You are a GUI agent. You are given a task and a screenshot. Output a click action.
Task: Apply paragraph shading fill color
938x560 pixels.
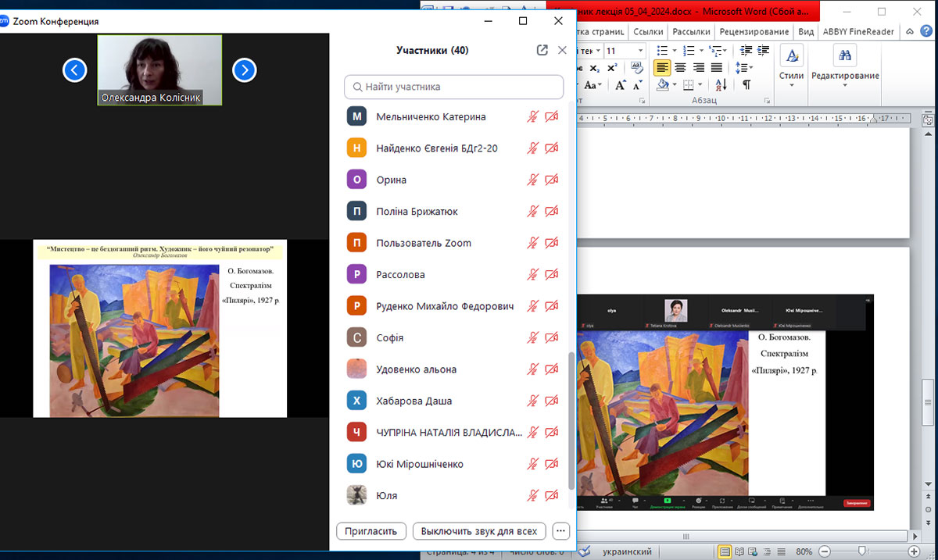click(662, 85)
